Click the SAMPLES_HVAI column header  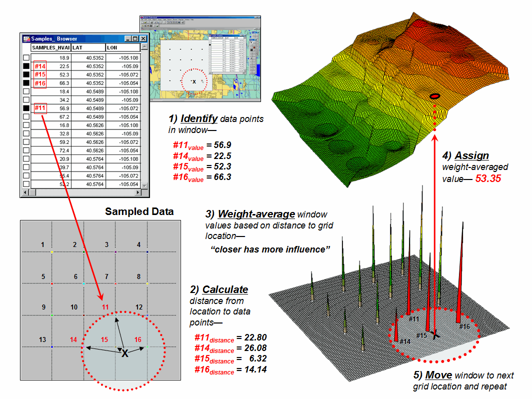click(50, 48)
